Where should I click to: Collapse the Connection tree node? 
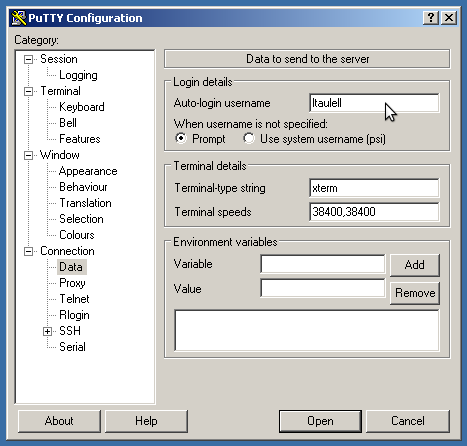pyautogui.click(x=29, y=251)
